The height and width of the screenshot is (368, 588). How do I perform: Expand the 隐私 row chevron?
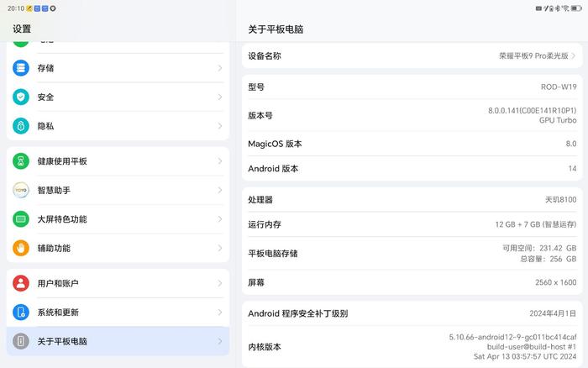(220, 126)
